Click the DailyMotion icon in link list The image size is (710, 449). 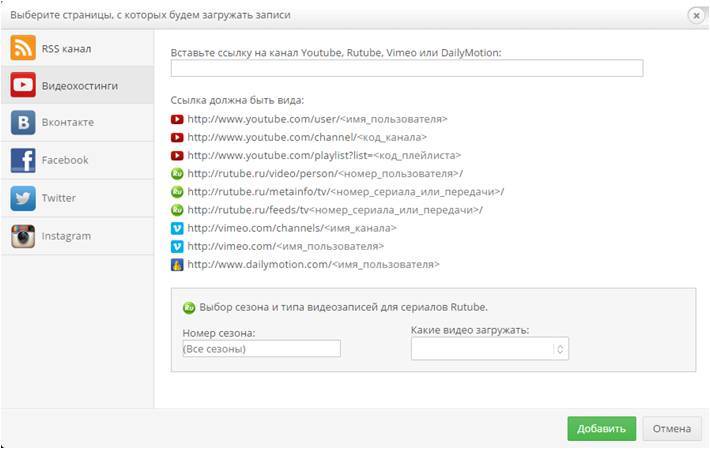[177, 265]
